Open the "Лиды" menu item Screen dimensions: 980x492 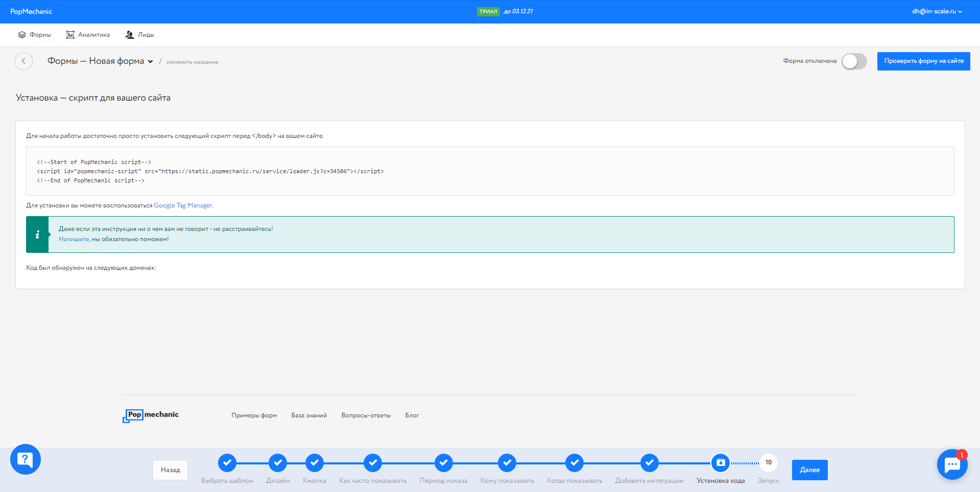click(140, 35)
